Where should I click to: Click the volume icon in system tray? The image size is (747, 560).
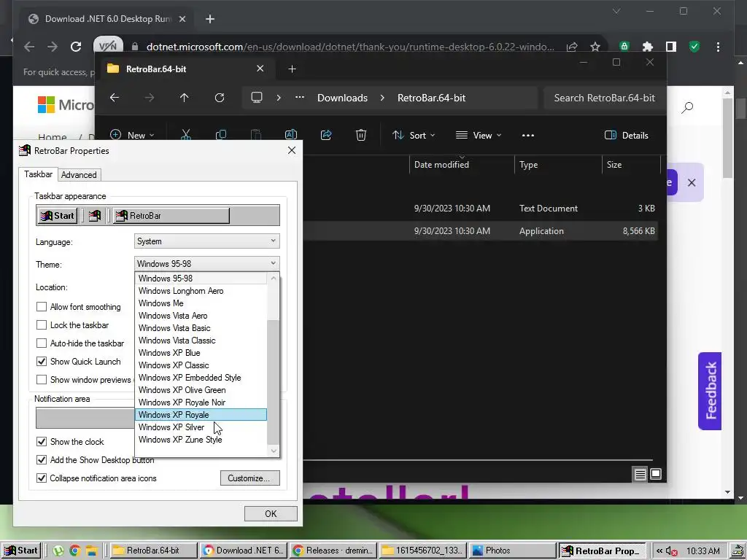671,551
